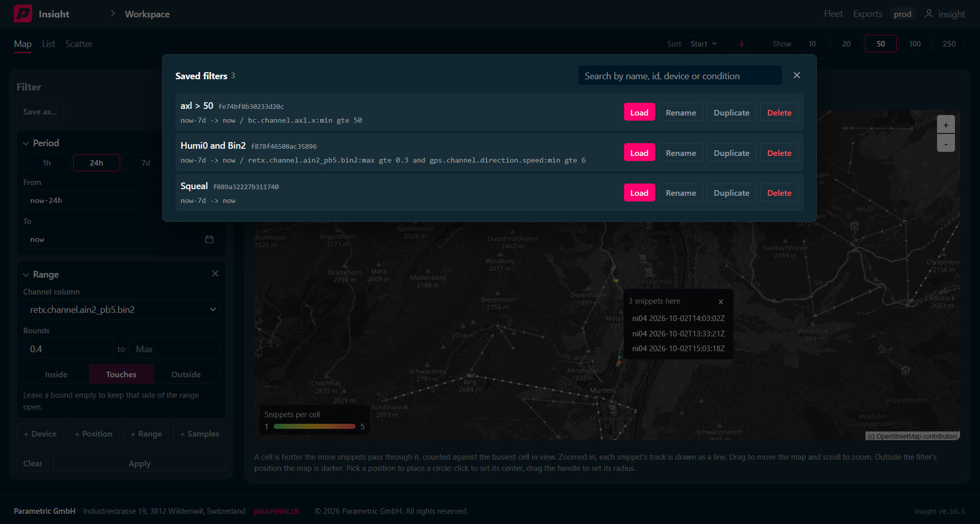Duplicate the Squeal filter
The image size is (980, 524).
point(731,193)
